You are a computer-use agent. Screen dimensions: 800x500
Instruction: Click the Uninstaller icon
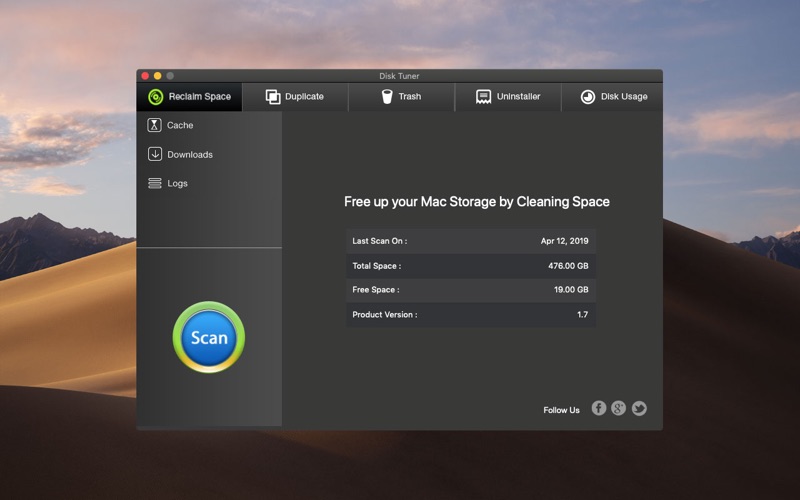click(483, 96)
